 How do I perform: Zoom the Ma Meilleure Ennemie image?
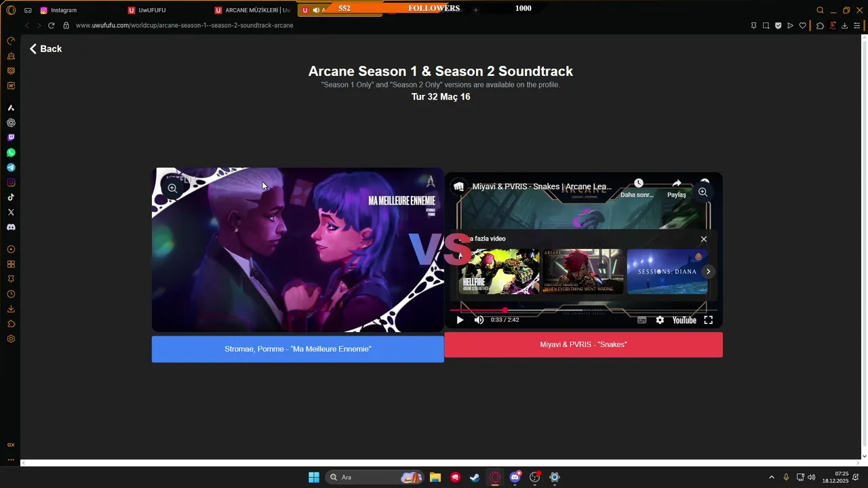coord(172,188)
